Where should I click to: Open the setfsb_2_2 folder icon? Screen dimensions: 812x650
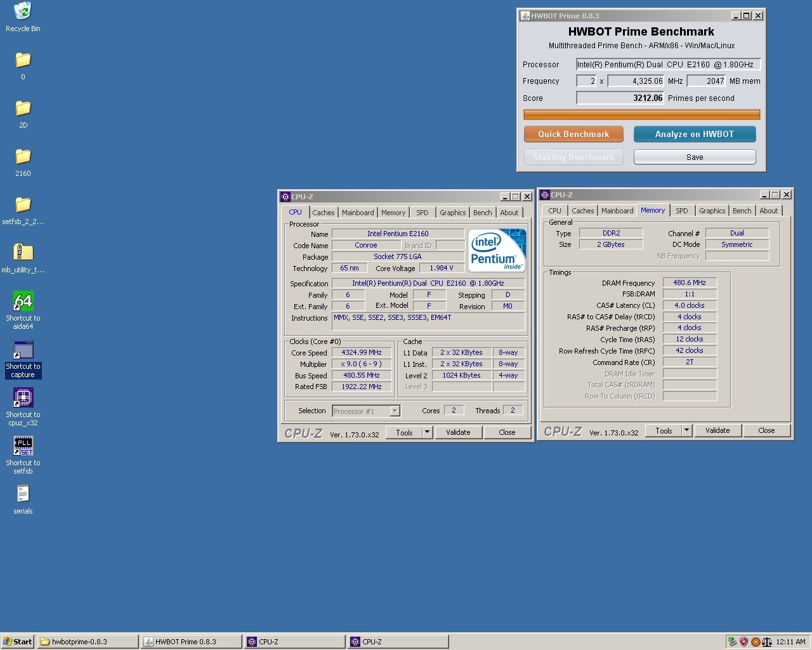click(23, 205)
